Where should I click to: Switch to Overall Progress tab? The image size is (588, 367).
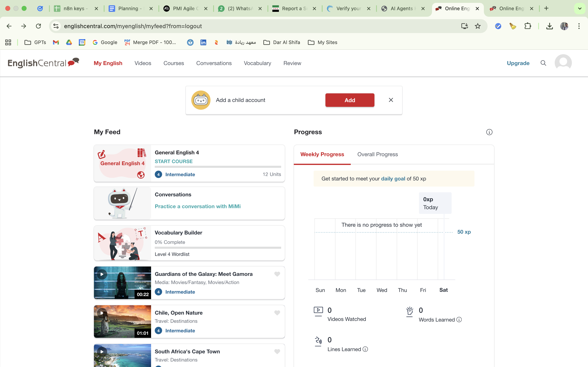pyautogui.click(x=377, y=154)
